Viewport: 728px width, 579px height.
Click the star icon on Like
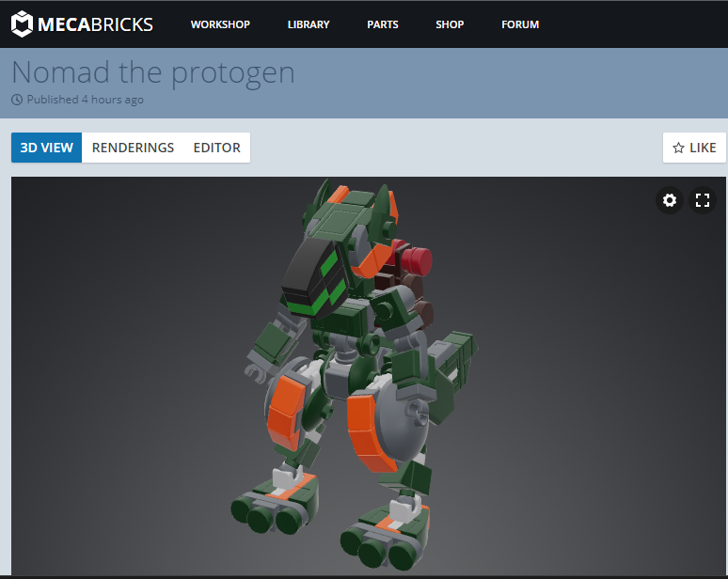[678, 148]
